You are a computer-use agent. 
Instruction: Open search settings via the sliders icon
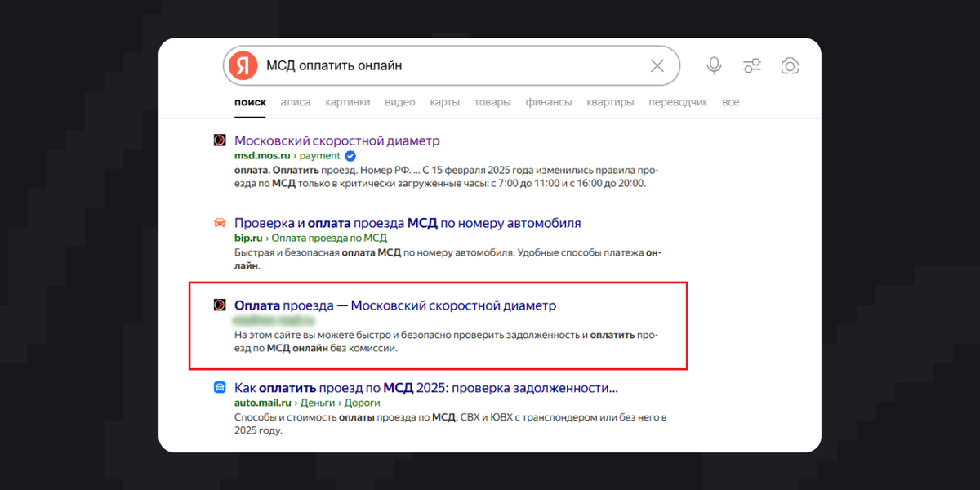click(752, 65)
